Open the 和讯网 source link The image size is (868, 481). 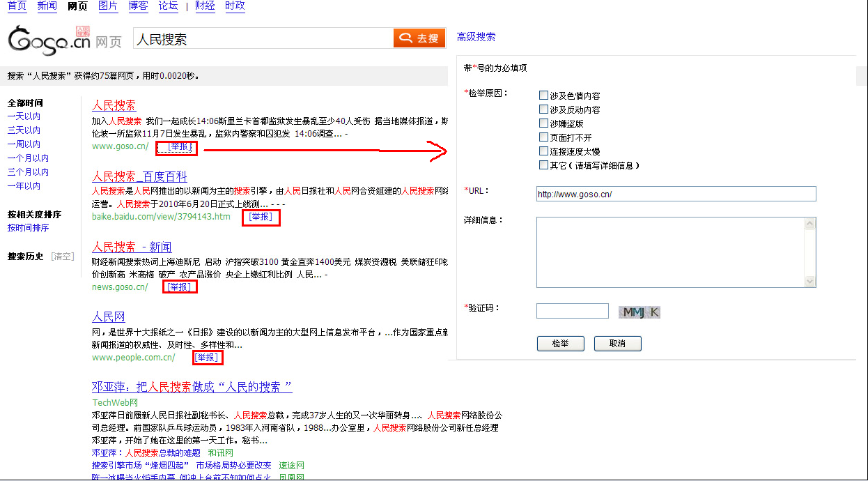[221, 452]
